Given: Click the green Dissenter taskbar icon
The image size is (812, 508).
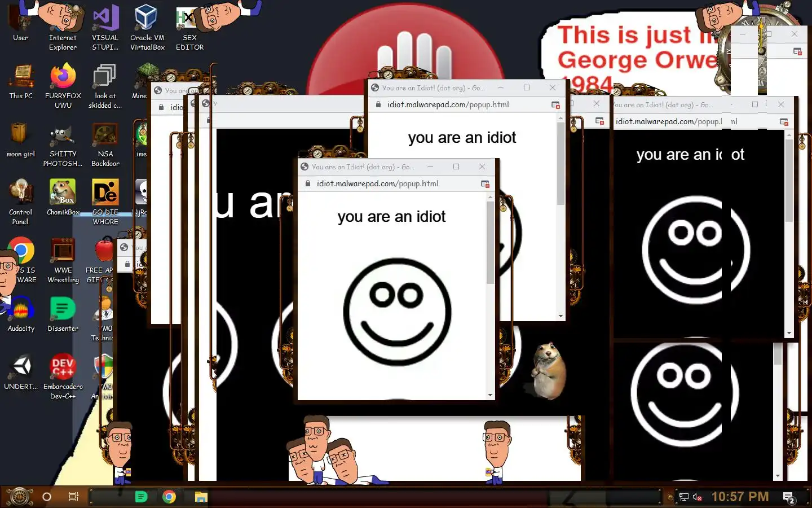Looking at the screenshot, I should 142,497.
